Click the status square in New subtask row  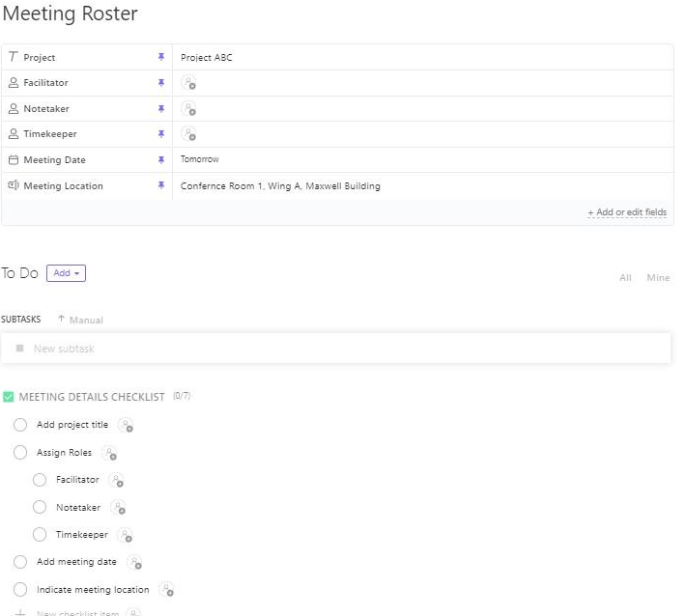point(19,348)
